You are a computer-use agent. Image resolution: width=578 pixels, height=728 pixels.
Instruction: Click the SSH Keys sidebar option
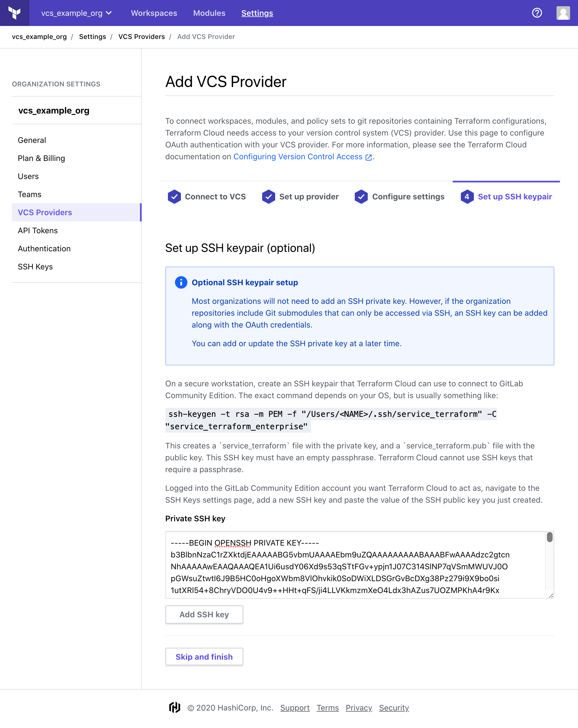pyautogui.click(x=36, y=267)
